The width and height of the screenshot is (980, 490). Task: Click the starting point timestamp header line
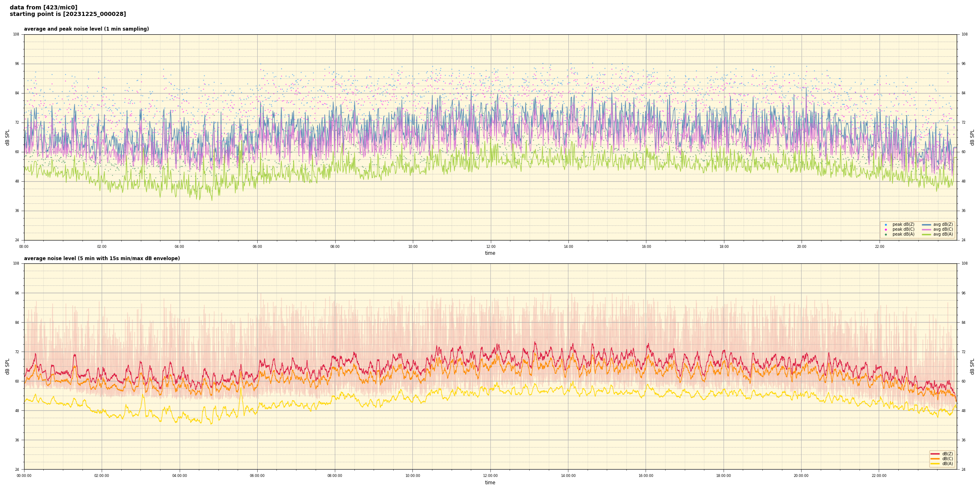68,14
